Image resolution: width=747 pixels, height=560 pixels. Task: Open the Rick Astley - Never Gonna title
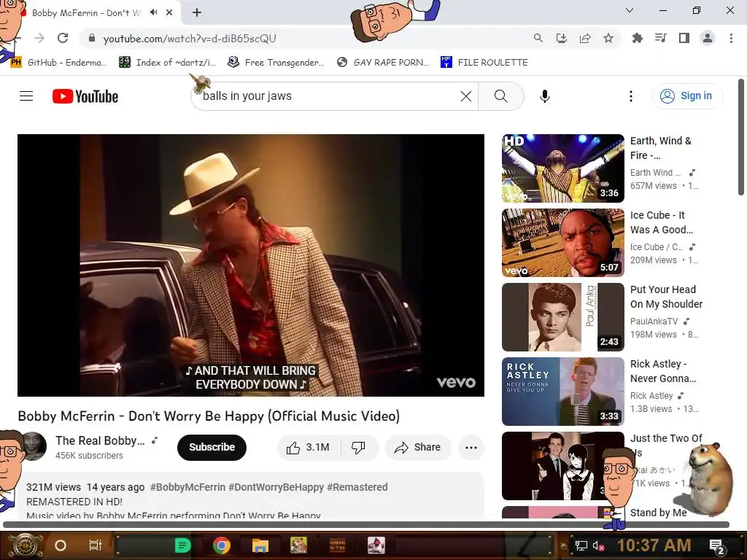click(662, 371)
